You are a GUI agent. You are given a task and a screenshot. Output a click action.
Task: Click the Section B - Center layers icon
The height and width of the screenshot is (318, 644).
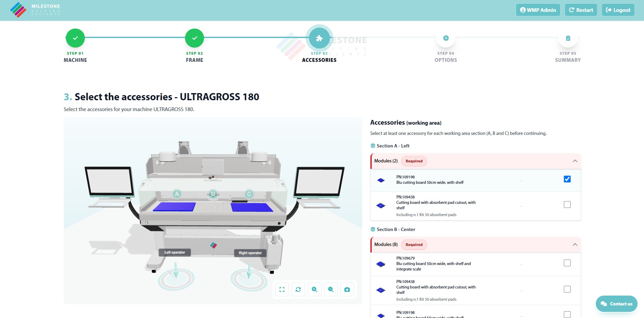coord(373,229)
